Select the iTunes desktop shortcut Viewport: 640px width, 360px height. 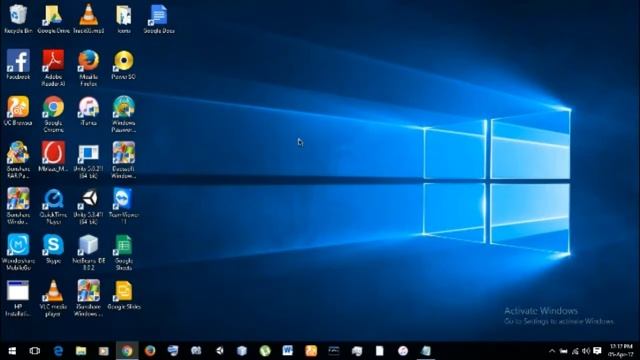(89, 111)
